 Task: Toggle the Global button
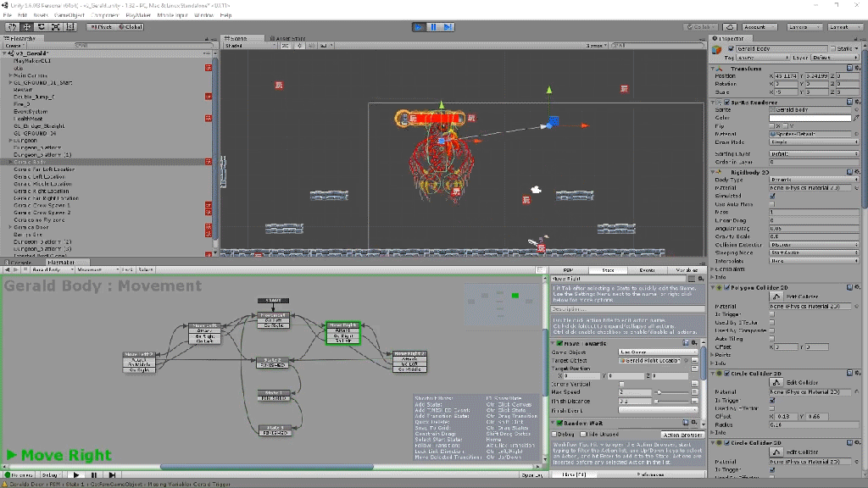point(130,26)
